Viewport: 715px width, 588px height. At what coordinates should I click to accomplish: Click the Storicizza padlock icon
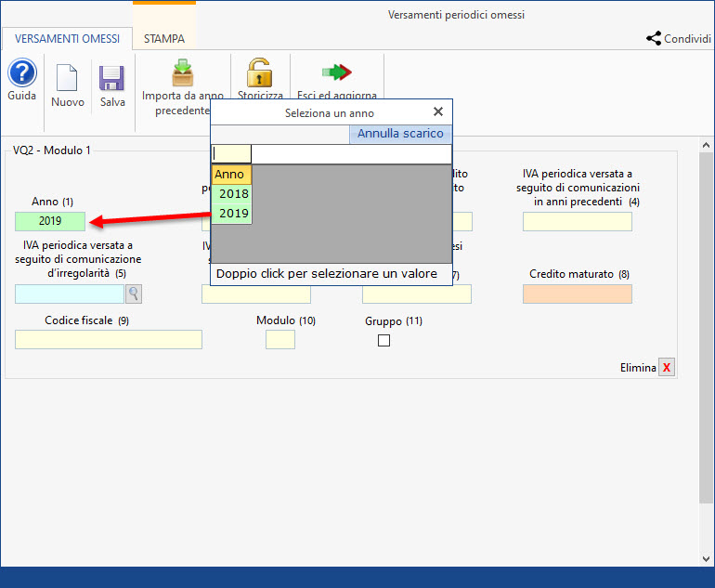point(259,72)
